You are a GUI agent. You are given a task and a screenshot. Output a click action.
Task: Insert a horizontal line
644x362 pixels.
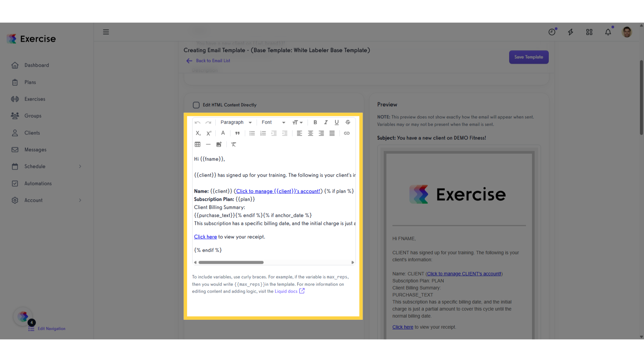(208, 144)
